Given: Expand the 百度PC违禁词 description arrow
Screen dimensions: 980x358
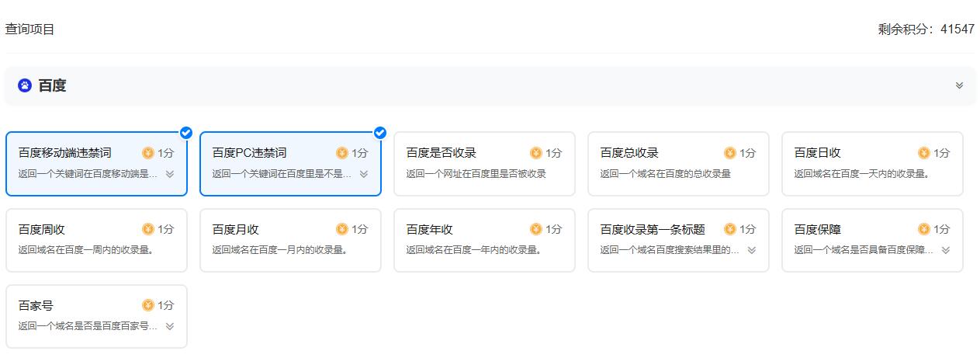Looking at the screenshot, I should click(364, 174).
